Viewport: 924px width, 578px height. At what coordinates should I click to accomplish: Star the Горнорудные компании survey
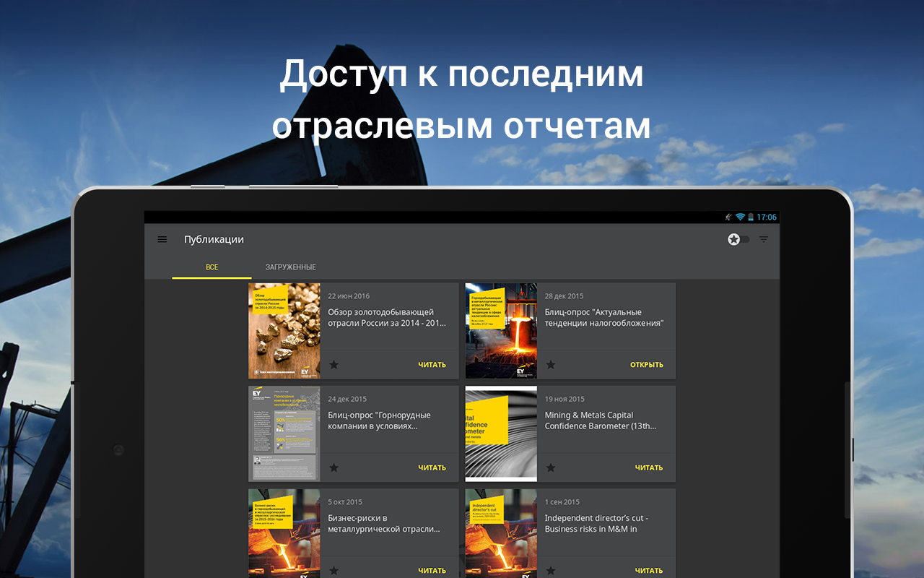click(334, 467)
